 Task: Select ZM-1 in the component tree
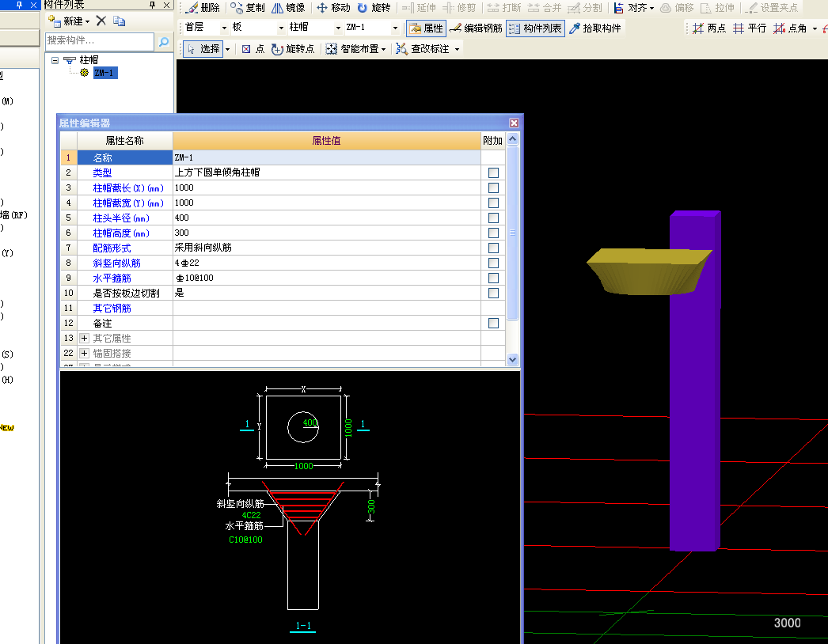[104, 73]
